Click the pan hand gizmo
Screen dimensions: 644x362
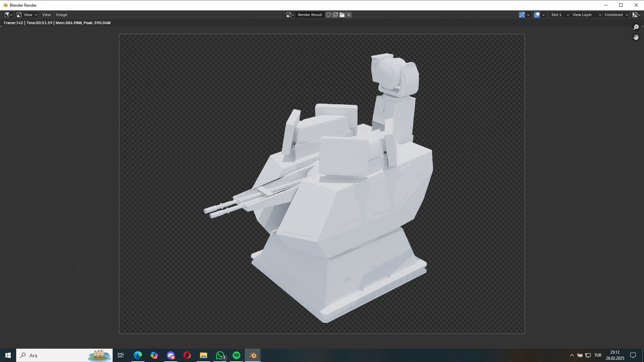[636, 37]
